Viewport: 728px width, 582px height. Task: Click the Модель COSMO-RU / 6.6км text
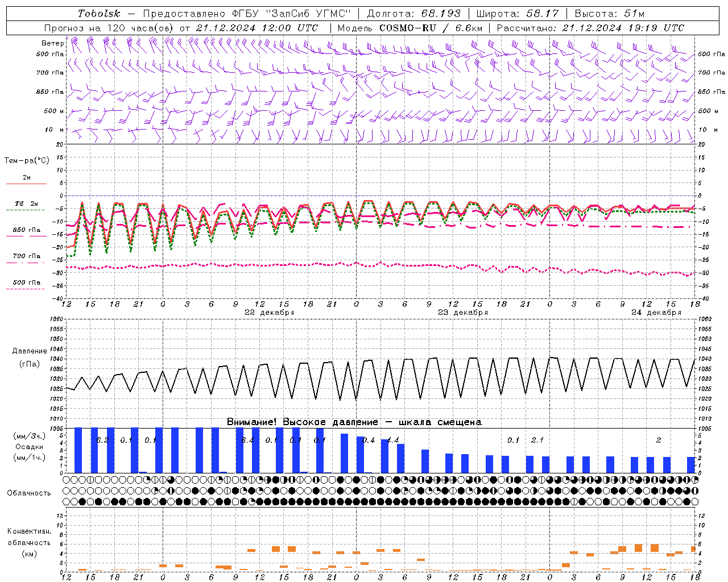coord(410,28)
